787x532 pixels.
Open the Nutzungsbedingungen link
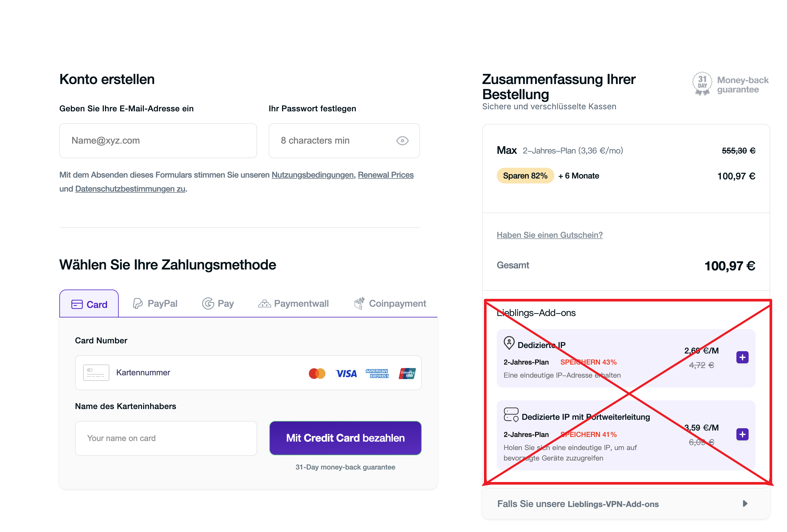[x=312, y=175]
